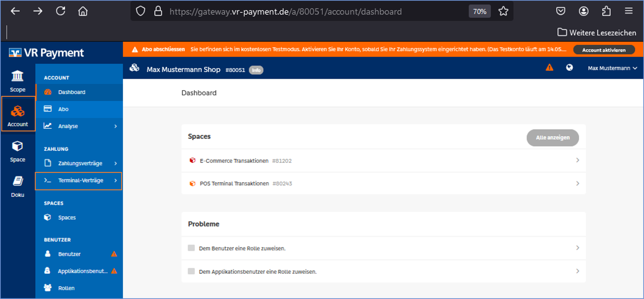644x299 pixels.
Task: Open the Max Mustermann user dropdown
Action: tap(612, 68)
